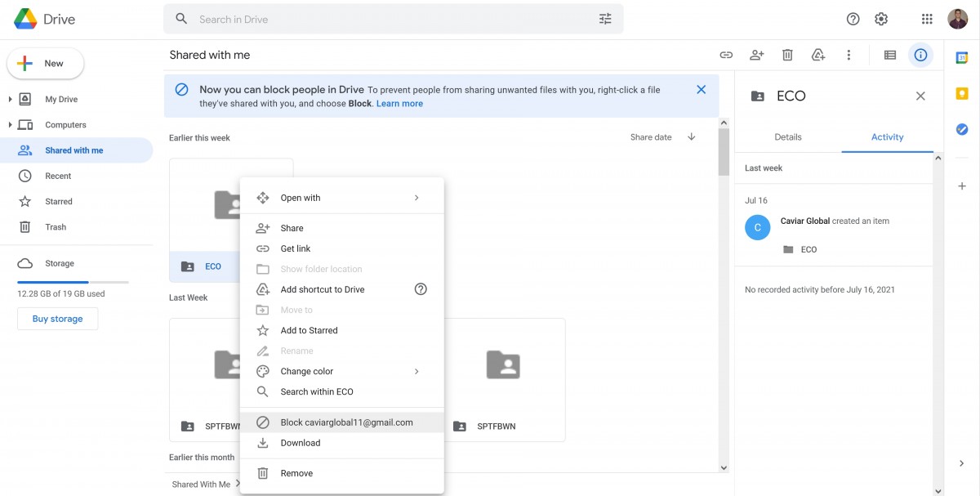Open the Learn more link in the banner
The width and height of the screenshot is (980, 496).
399,102
